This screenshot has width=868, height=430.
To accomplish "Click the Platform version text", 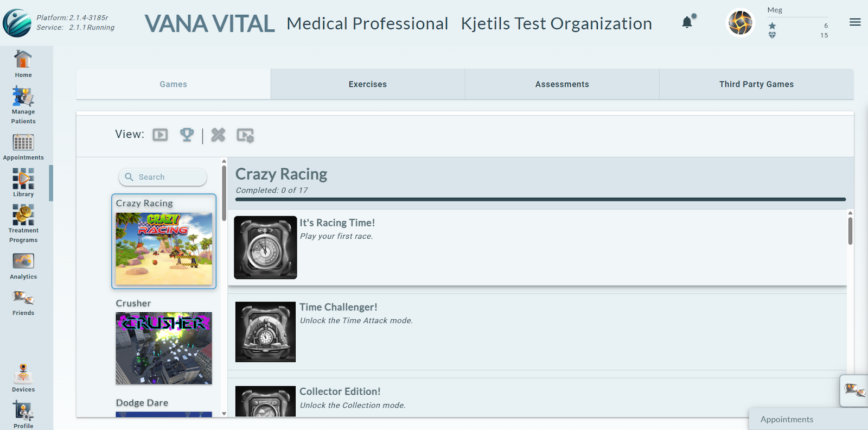I will [x=72, y=17].
